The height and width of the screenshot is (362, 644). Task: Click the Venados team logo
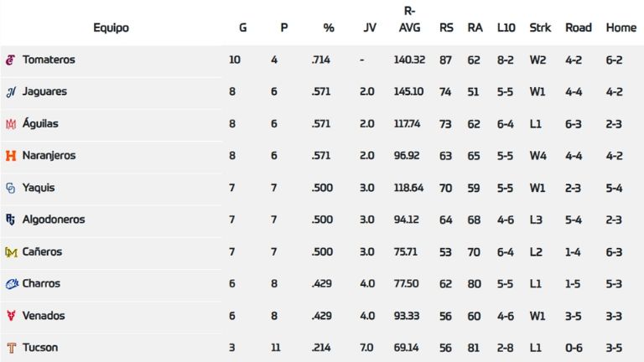point(11,316)
